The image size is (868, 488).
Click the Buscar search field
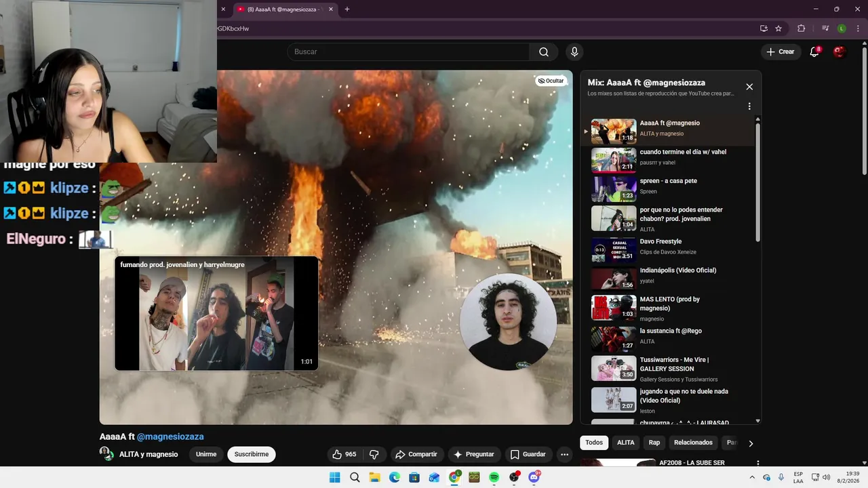[408, 52]
